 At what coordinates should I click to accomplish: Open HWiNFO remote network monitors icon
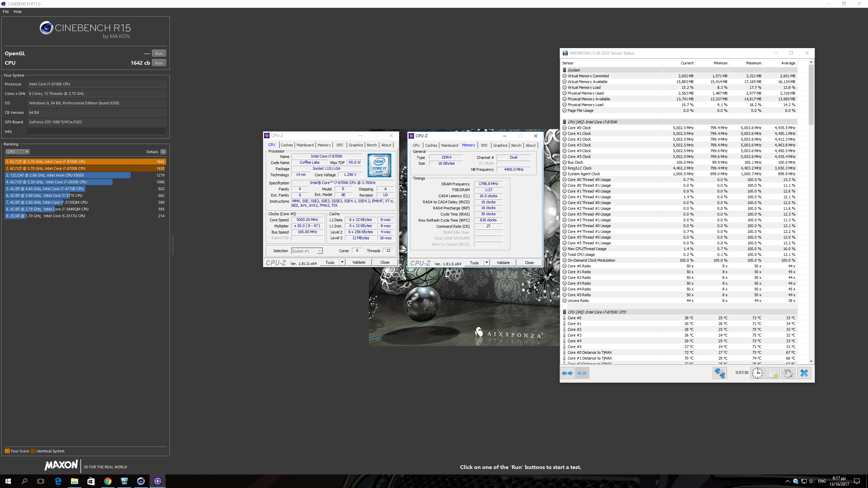pos(719,373)
